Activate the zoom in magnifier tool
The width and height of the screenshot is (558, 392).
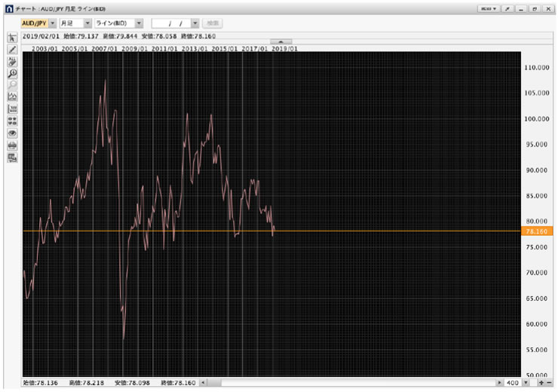click(12, 74)
